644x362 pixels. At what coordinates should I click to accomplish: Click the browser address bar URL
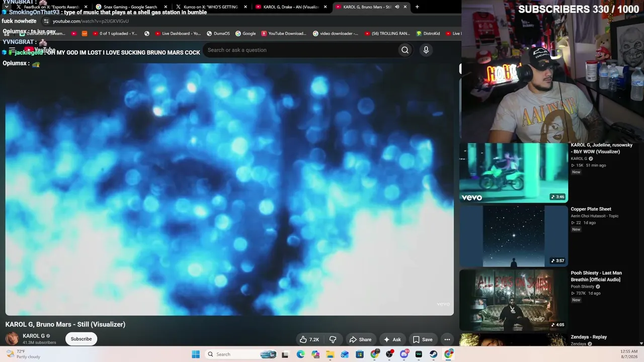coord(91,21)
